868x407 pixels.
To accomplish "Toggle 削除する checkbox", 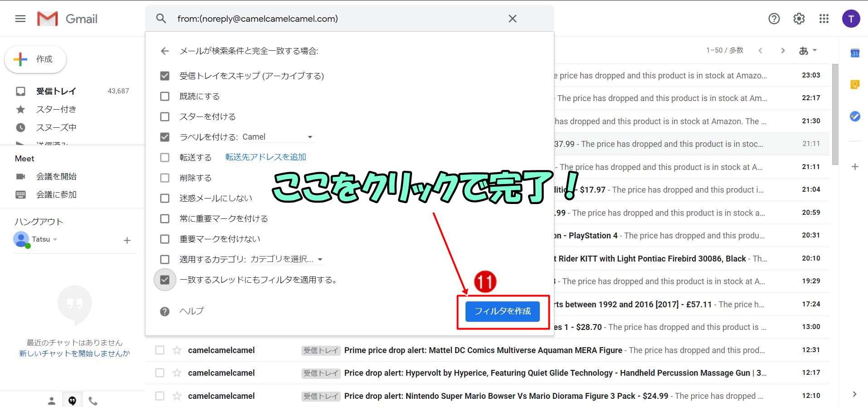I will pos(165,178).
